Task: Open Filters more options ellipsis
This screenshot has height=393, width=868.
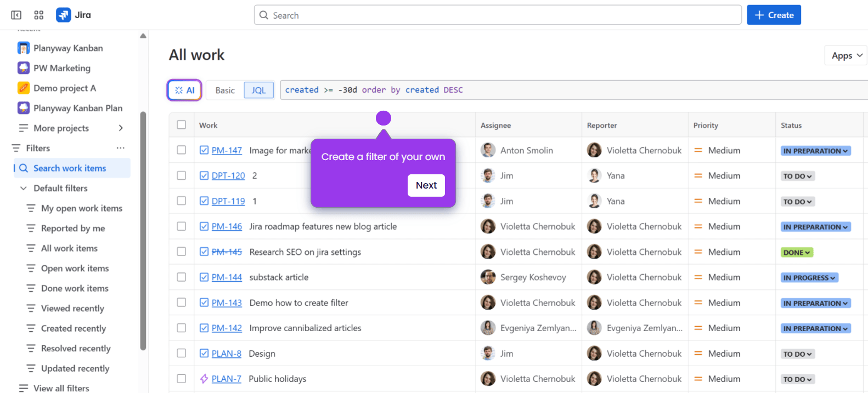Action: click(x=121, y=148)
